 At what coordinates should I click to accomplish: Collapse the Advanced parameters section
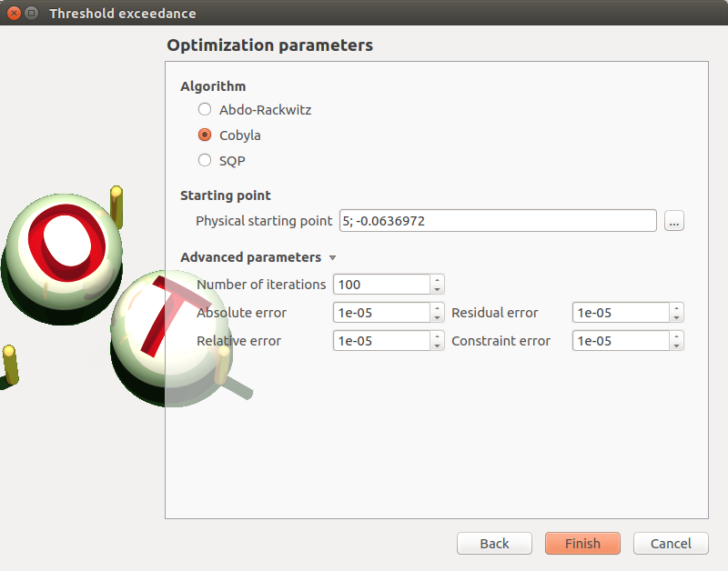coord(332,257)
